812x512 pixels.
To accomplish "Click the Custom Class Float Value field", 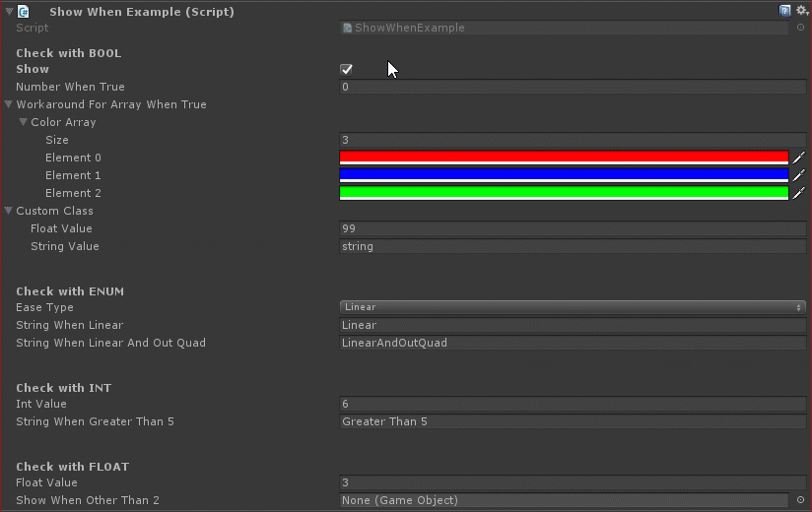I will coord(573,228).
